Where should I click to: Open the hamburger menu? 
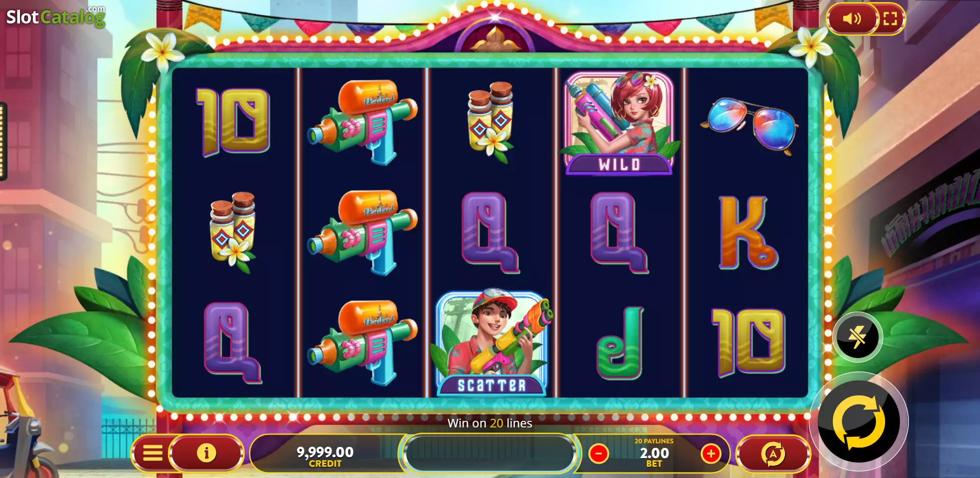(152, 453)
